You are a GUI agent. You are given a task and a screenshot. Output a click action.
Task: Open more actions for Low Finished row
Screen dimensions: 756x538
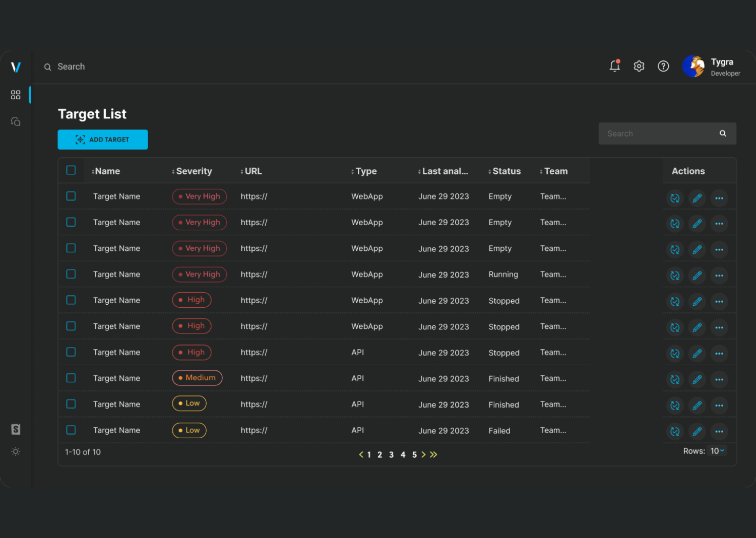coord(719,406)
